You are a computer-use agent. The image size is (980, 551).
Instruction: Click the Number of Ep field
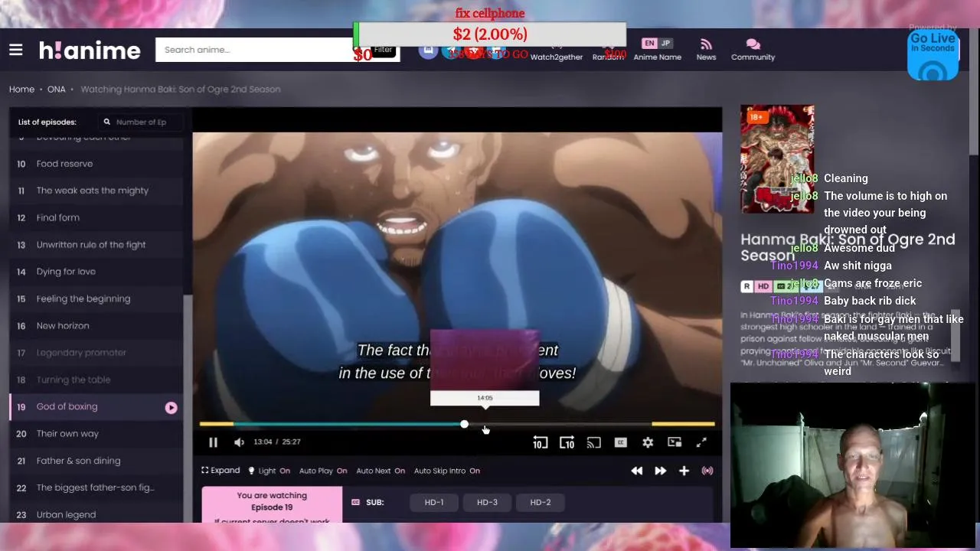click(142, 122)
